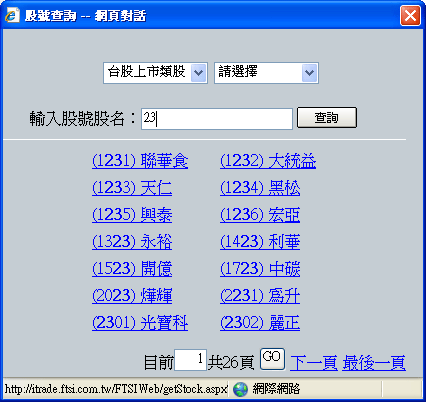Open the 台股上市類股 dropdown
426x402 pixels.
(155, 73)
